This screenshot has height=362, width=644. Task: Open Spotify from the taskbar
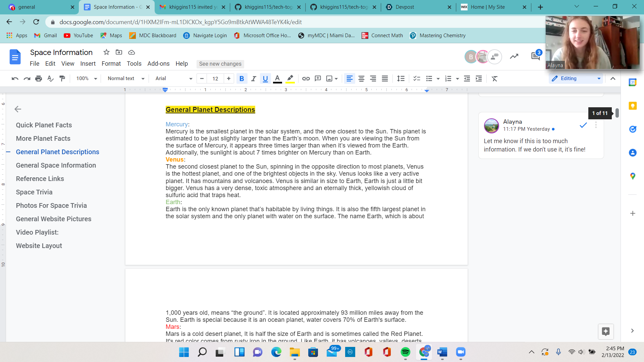405,352
